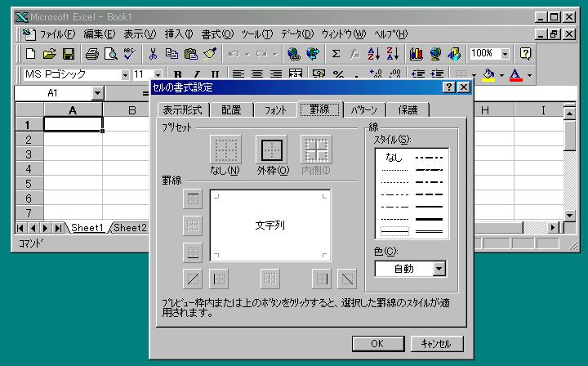588x366 pixels.
Task: Switch to the フォント tab
Action: click(x=275, y=110)
